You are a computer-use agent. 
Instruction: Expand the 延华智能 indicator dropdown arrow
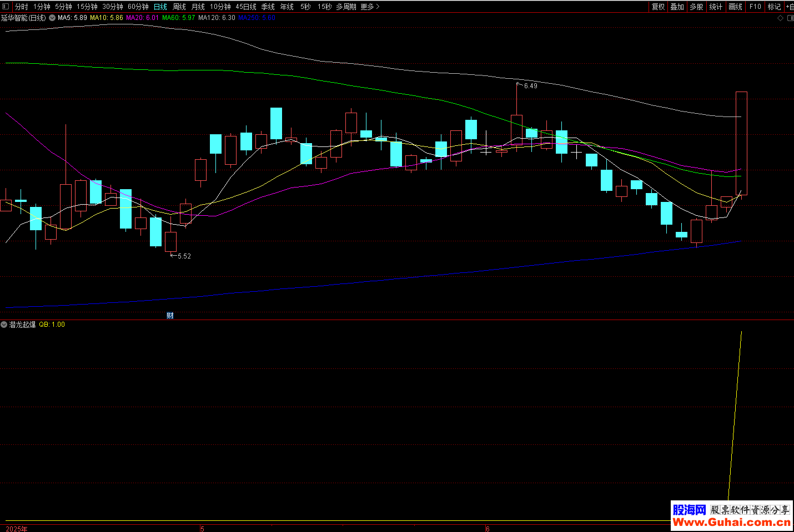[52, 18]
